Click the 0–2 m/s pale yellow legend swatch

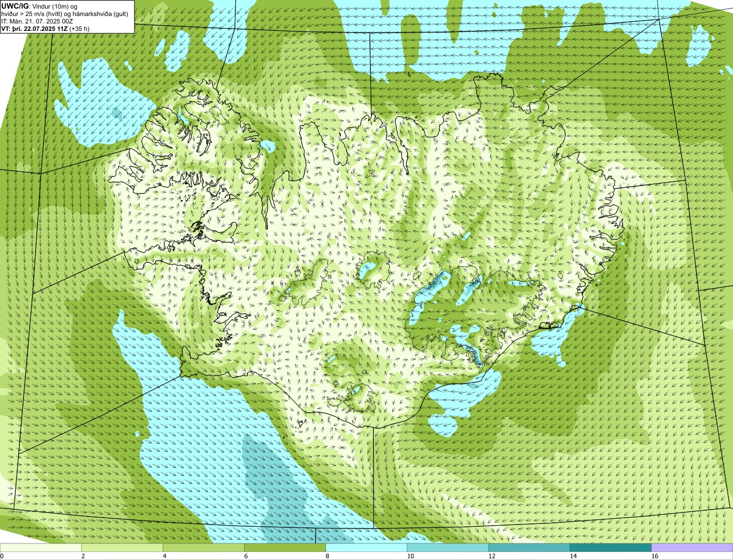tap(41, 547)
